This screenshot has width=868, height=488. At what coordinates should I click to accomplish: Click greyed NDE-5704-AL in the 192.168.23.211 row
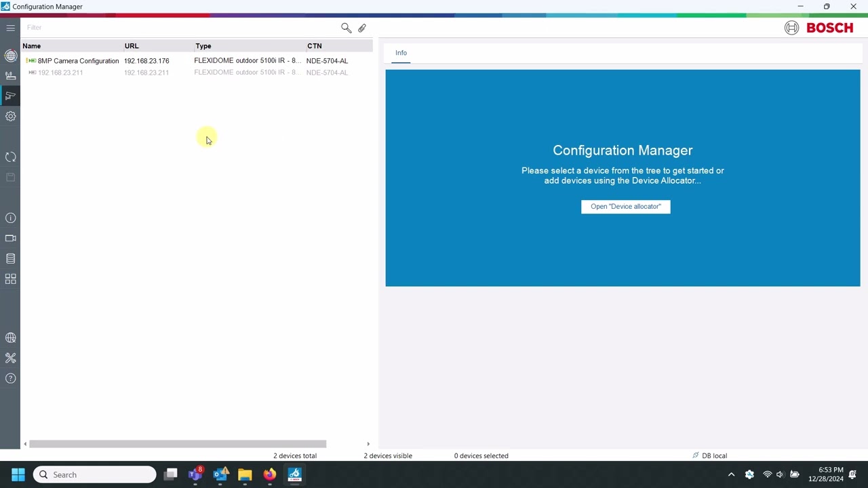click(327, 73)
